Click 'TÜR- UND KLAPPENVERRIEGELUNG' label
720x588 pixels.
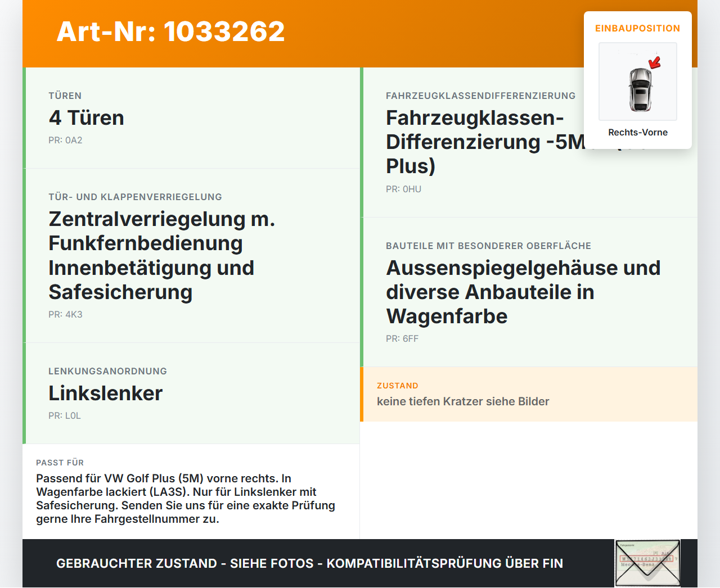(x=135, y=197)
